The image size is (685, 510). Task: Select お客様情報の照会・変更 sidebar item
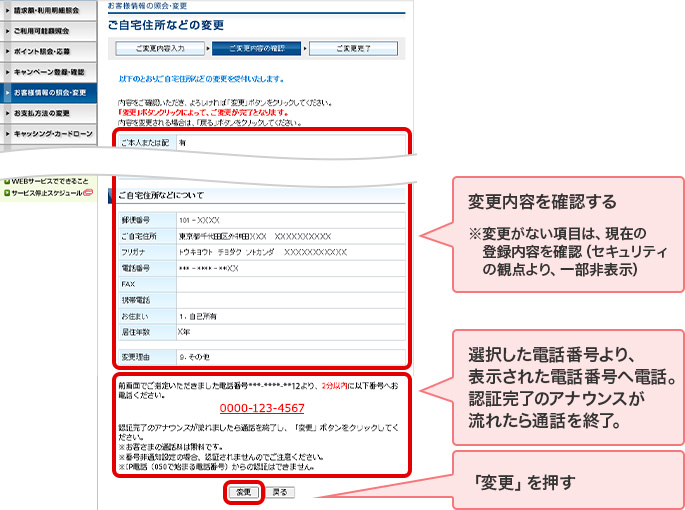(52, 93)
